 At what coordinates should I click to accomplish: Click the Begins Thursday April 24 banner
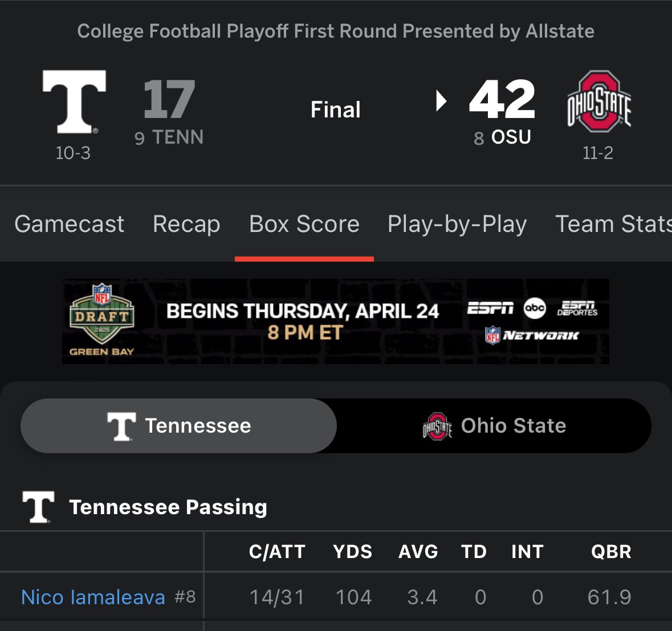(x=303, y=321)
